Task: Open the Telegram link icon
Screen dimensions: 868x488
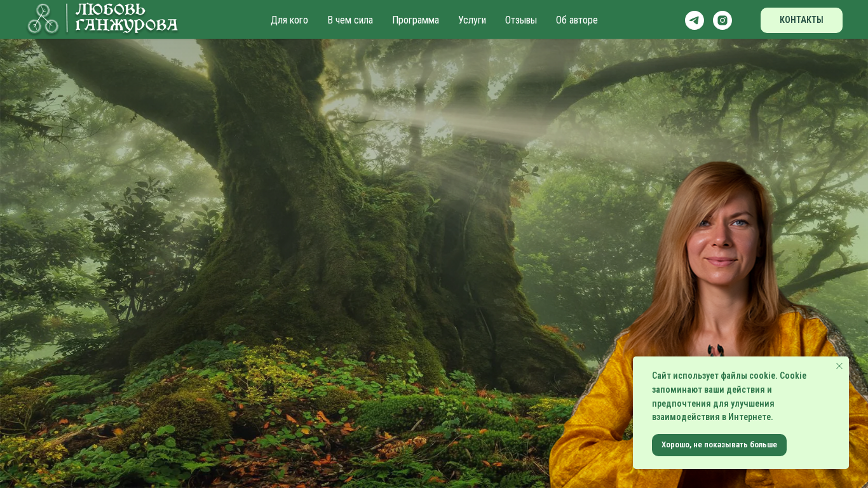Action: click(x=695, y=20)
